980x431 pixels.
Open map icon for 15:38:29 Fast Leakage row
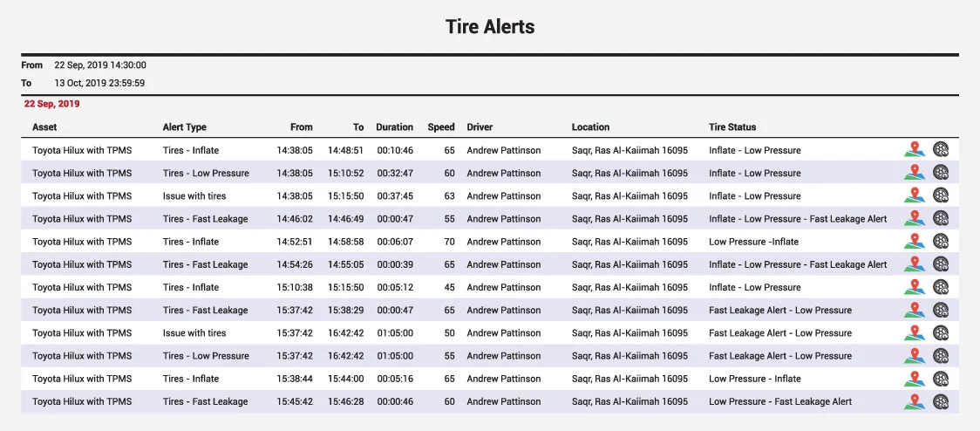914,310
